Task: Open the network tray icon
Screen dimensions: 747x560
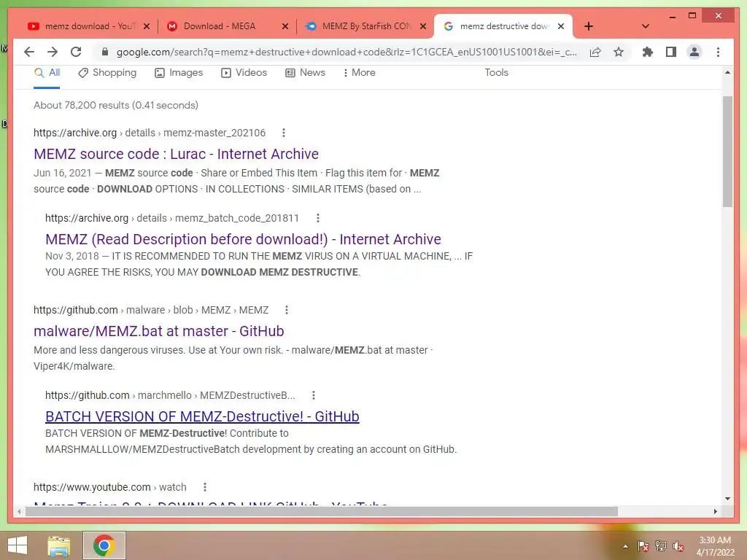Action: coord(660,546)
